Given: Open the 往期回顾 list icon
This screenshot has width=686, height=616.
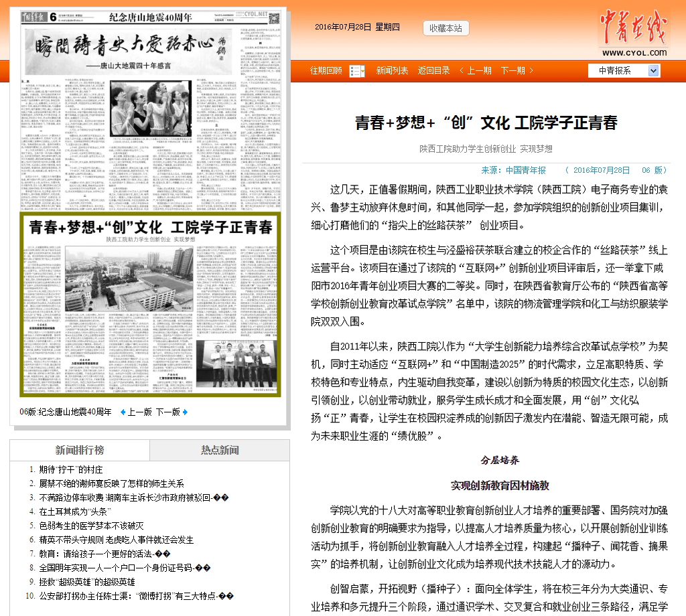Looking at the screenshot, I should coord(358,71).
